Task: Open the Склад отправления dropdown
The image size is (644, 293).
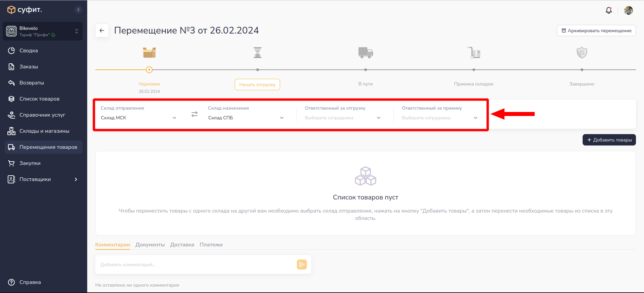Action: (x=139, y=118)
